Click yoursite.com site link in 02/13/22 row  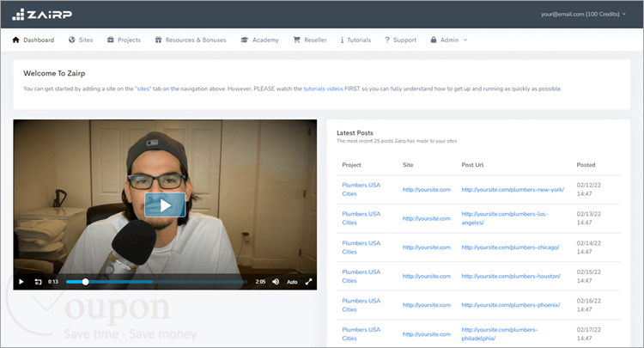pyautogui.click(x=426, y=218)
